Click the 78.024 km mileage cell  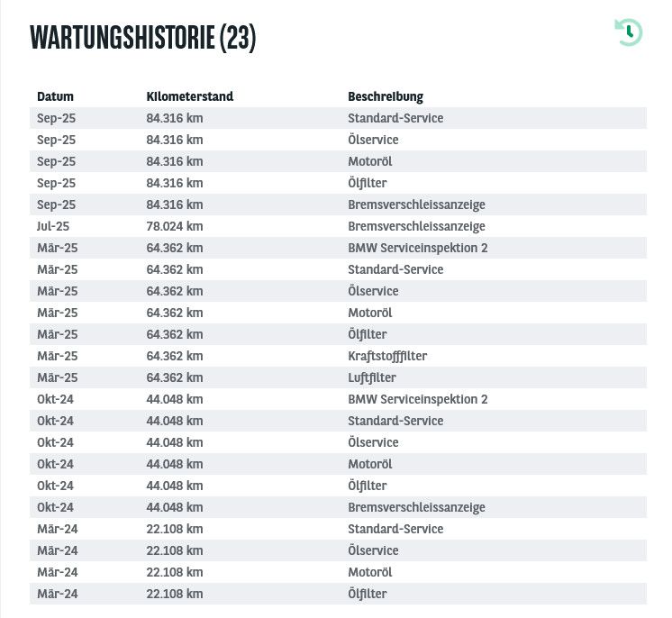click(x=175, y=226)
